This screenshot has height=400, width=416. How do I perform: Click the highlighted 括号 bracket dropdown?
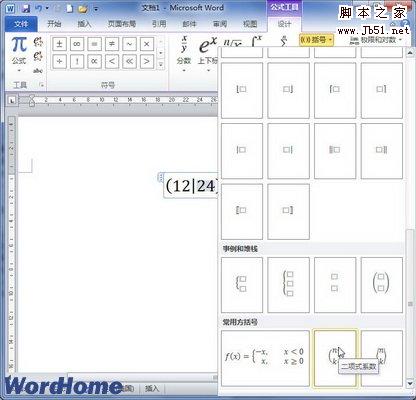pos(316,40)
